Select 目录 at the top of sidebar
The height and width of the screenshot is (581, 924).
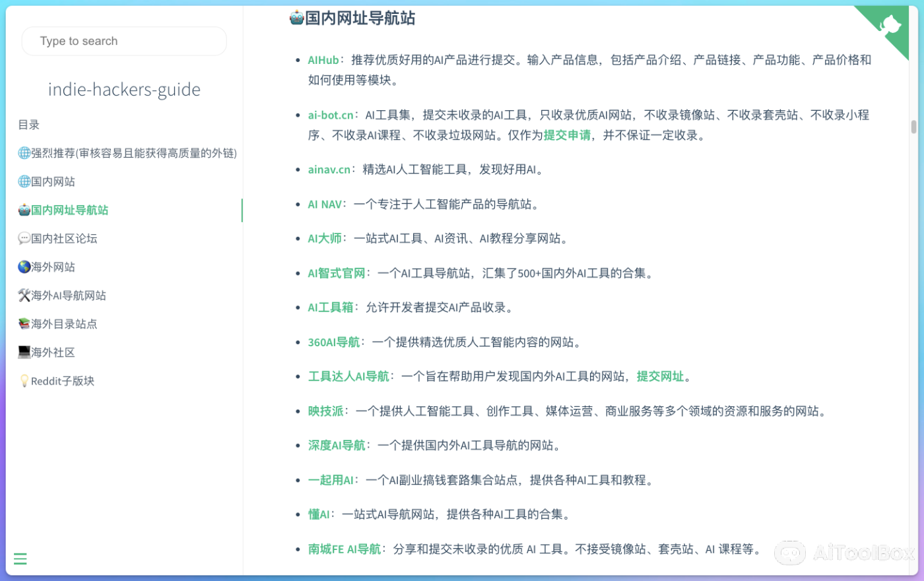tap(28, 125)
